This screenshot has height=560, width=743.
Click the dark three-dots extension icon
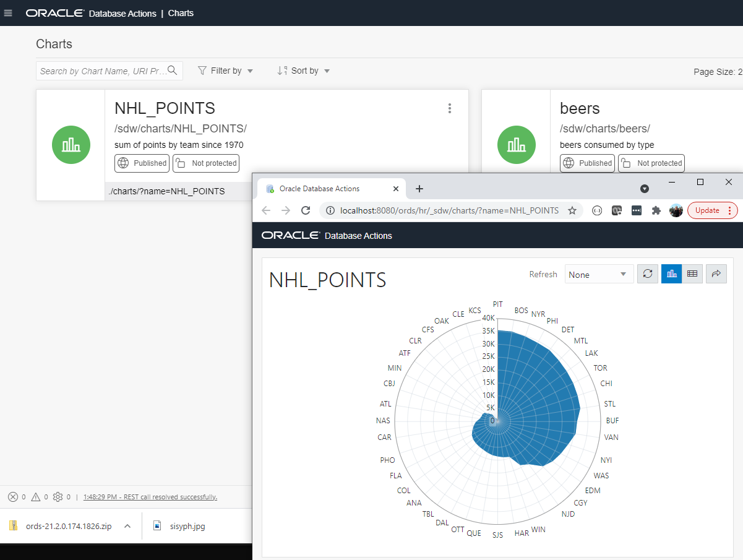(637, 210)
